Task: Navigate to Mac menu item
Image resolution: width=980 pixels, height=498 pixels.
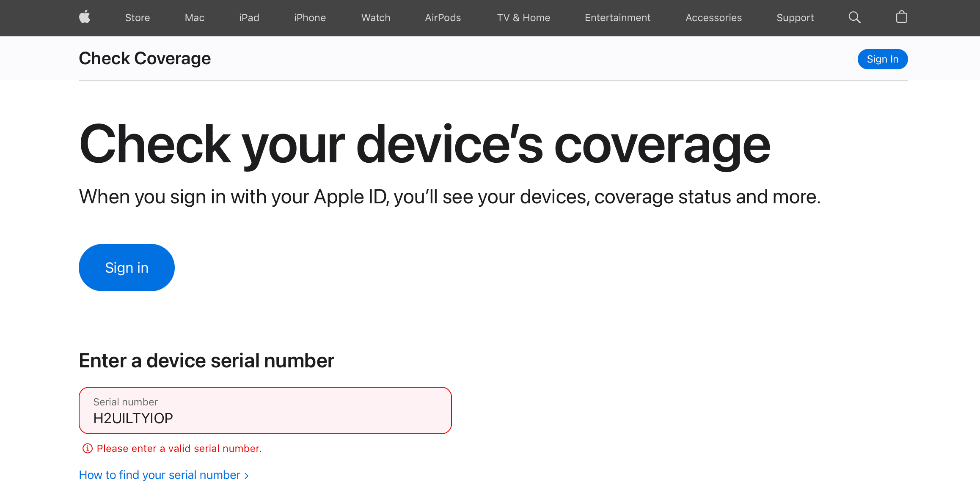Action: point(195,18)
